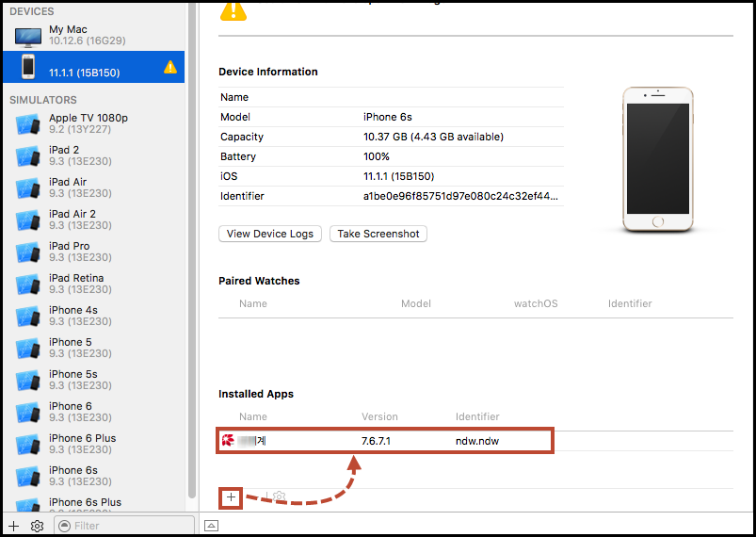
Task: Select the iPad Air 2 simulator
Action: click(93, 220)
